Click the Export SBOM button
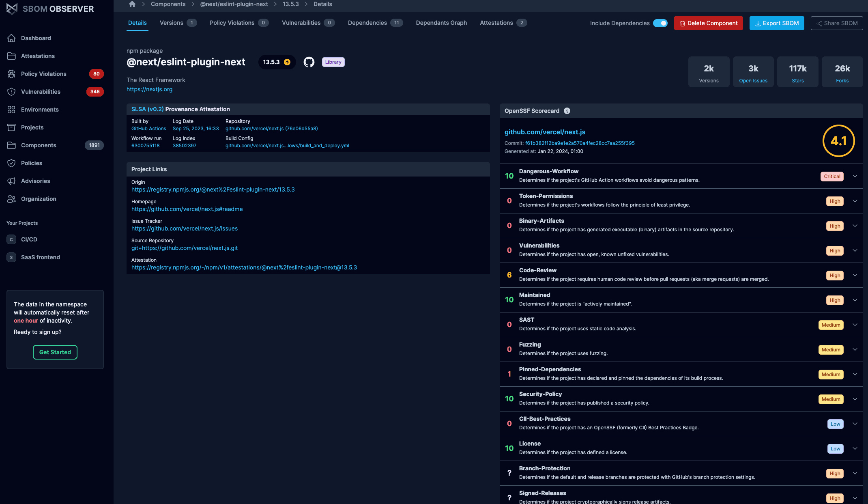This screenshot has width=868, height=504. point(776,23)
